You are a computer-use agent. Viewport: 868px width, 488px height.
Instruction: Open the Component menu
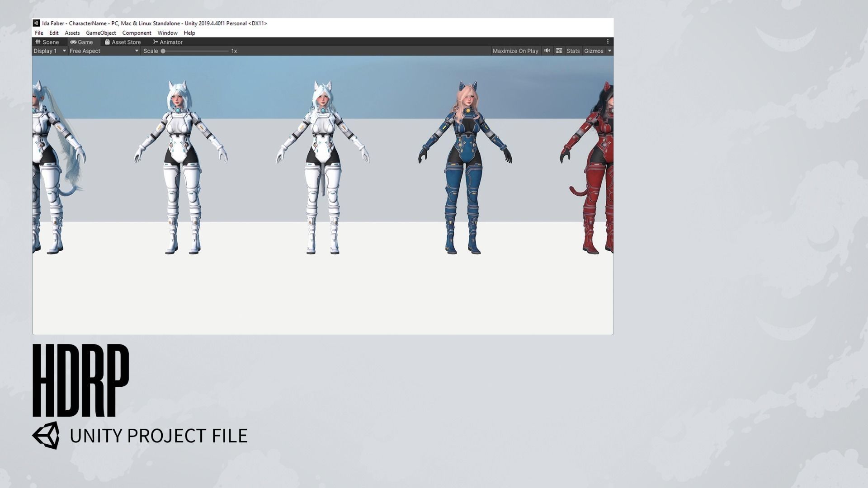pyautogui.click(x=137, y=33)
